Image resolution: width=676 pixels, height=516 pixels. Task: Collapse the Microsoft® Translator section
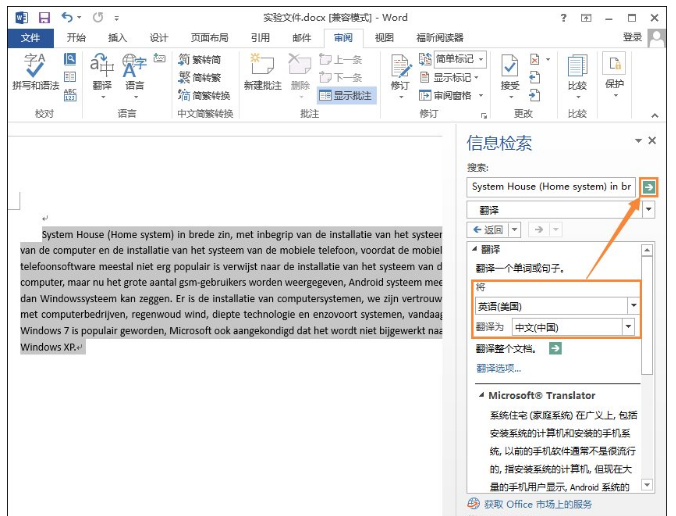coord(482,395)
